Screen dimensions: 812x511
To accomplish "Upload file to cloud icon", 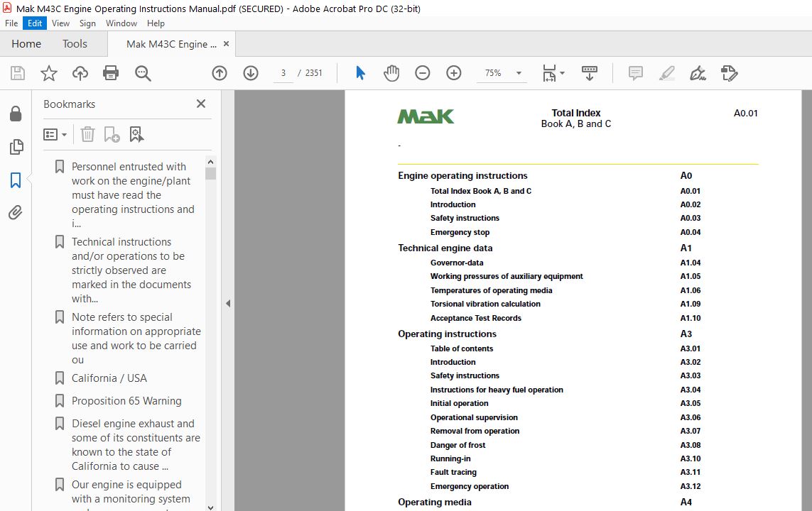I will pyautogui.click(x=80, y=73).
